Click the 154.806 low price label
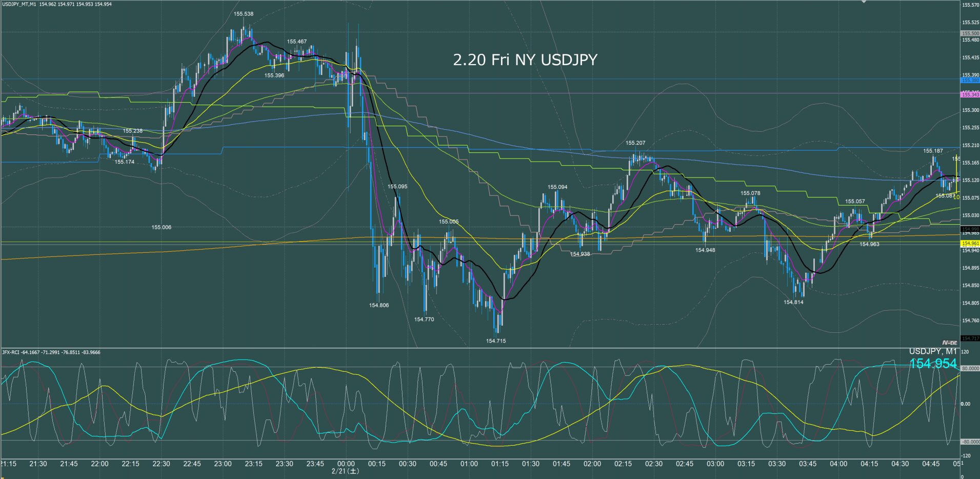 (x=378, y=305)
